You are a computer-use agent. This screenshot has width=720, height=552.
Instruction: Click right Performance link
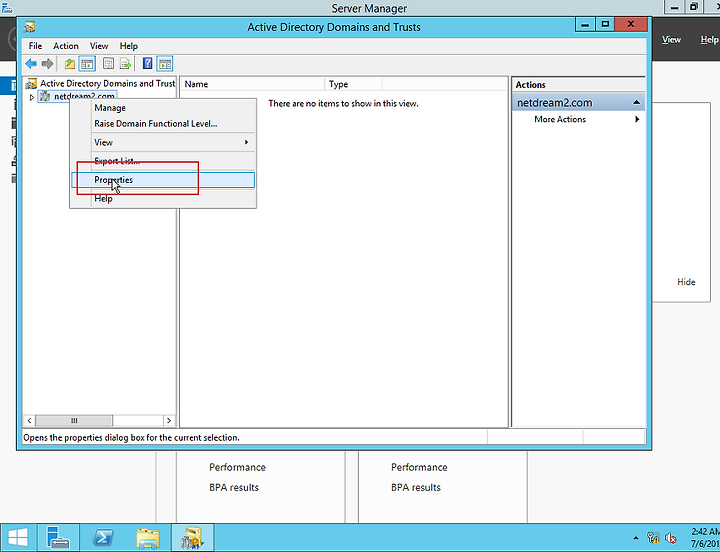[x=419, y=468]
